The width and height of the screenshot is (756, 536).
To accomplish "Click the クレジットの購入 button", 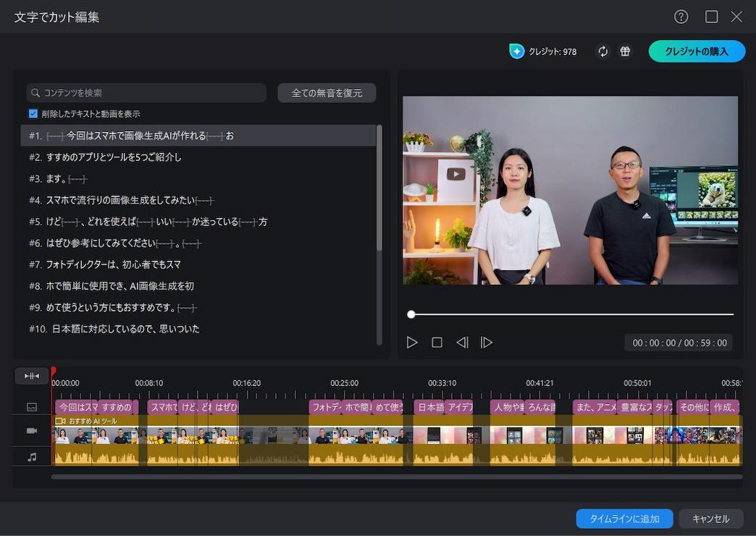I will pos(696,51).
